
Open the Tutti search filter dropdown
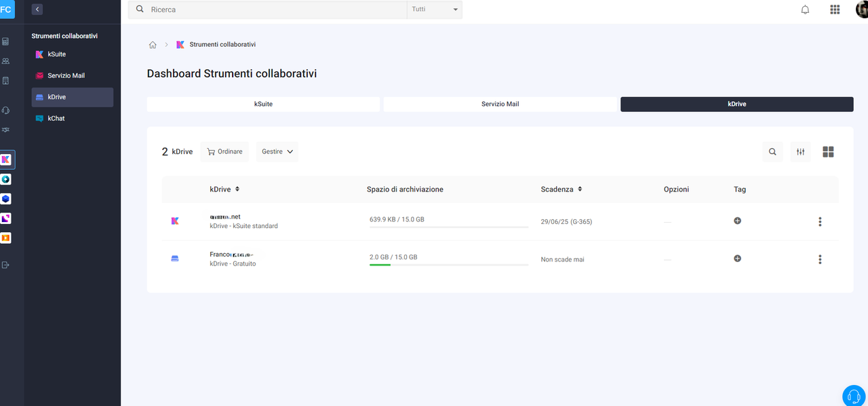[x=435, y=10]
